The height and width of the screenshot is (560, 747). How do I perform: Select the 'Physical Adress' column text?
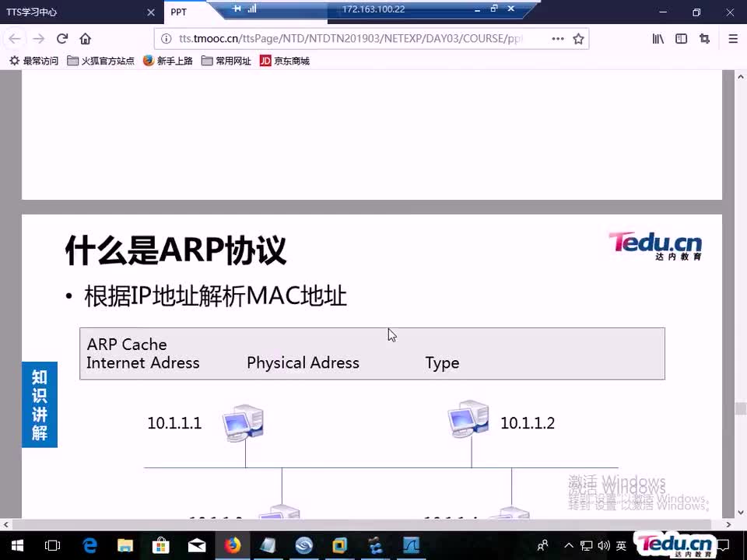tap(303, 363)
